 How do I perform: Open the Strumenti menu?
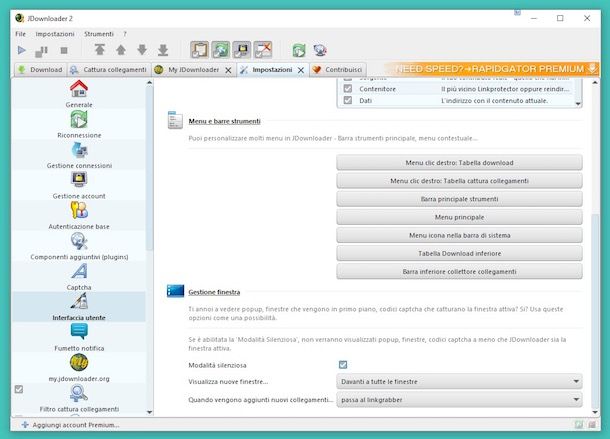[x=99, y=34]
